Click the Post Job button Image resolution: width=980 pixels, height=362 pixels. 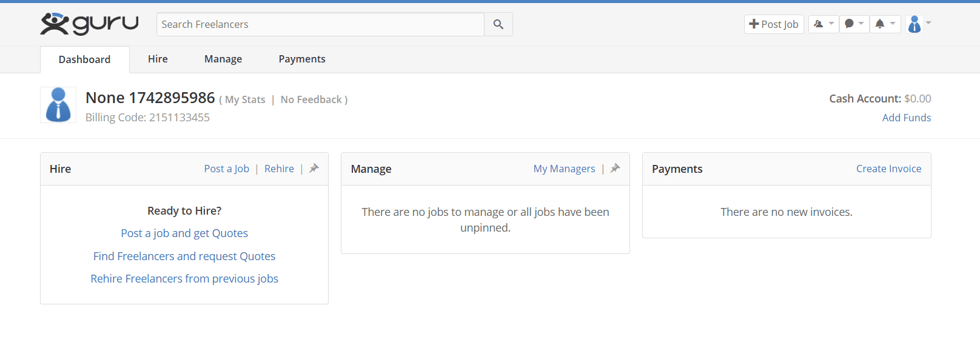[x=774, y=24]
